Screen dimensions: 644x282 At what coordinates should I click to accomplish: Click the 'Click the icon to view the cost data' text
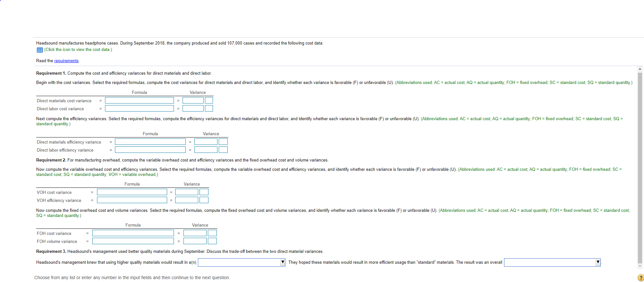(78, 50)
